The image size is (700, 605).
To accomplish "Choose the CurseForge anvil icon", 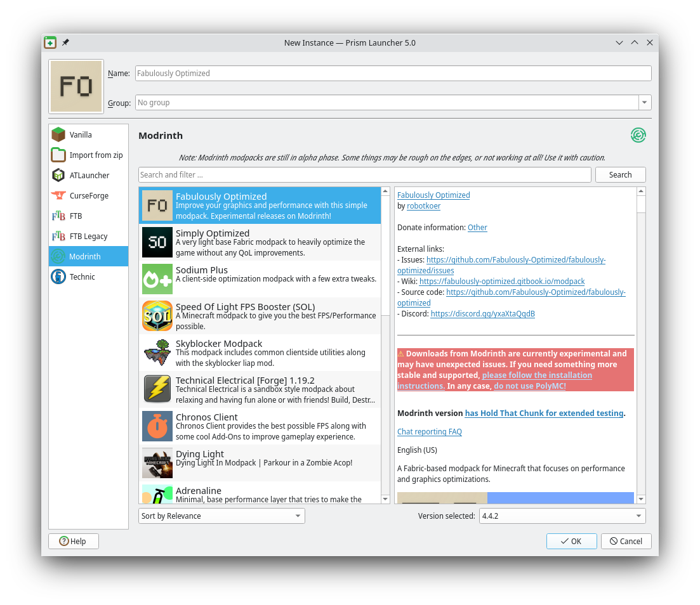I will (58, 195).
